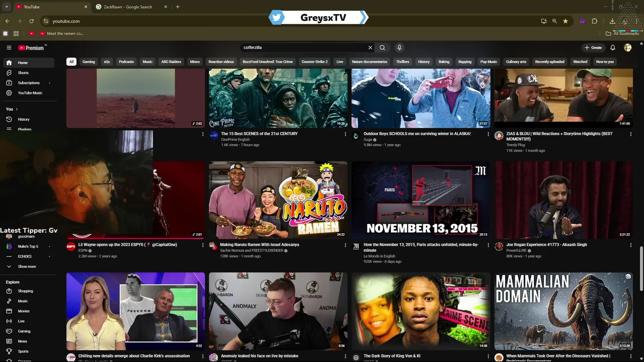
Task: Open the Mammalian Domain video thumbnail
Action: (563, 311)
